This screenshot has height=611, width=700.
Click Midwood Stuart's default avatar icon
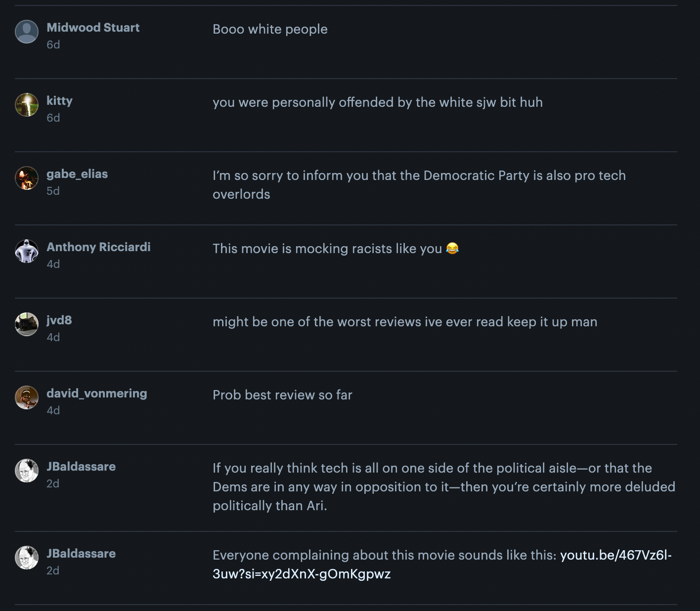tap(27, 32)
